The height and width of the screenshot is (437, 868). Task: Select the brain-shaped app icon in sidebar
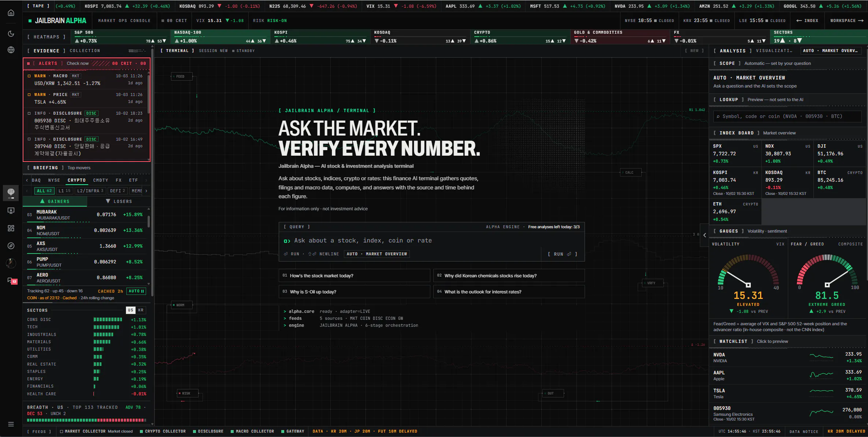[11, 193]
